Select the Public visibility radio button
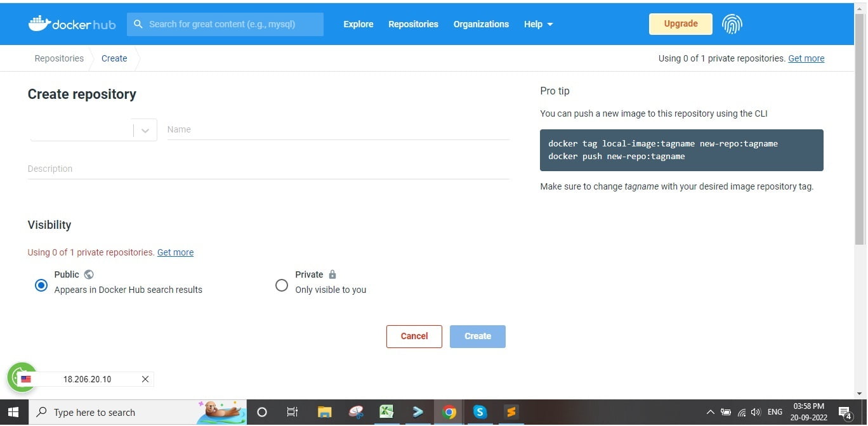This screenshot has width=868, height=426. point(41,285)
